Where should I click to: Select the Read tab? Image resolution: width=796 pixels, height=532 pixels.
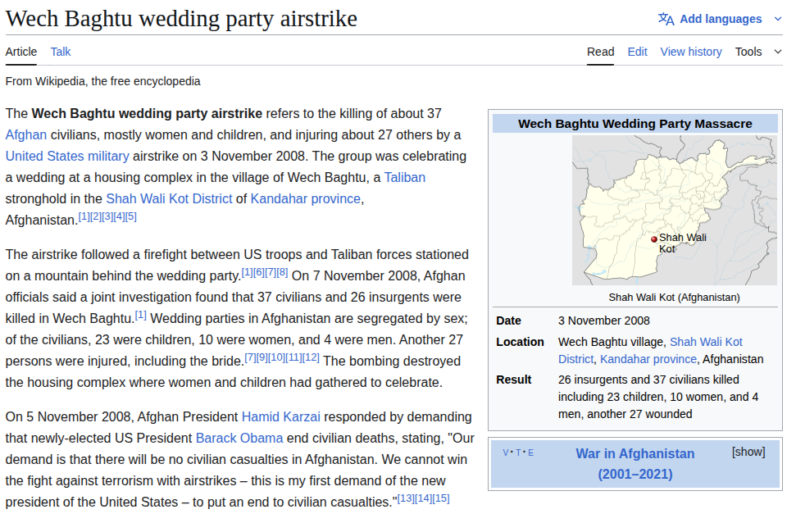click(600, 52)
